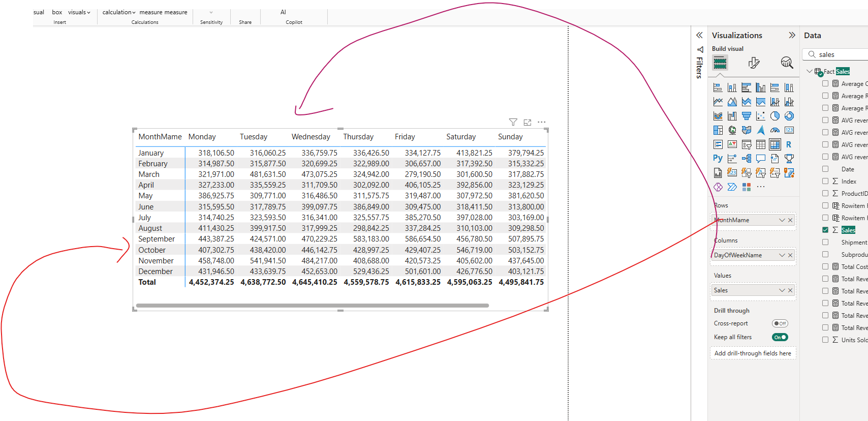Click the Monday column header
This screenshot has width=868, height=421.
coord(202,137)
